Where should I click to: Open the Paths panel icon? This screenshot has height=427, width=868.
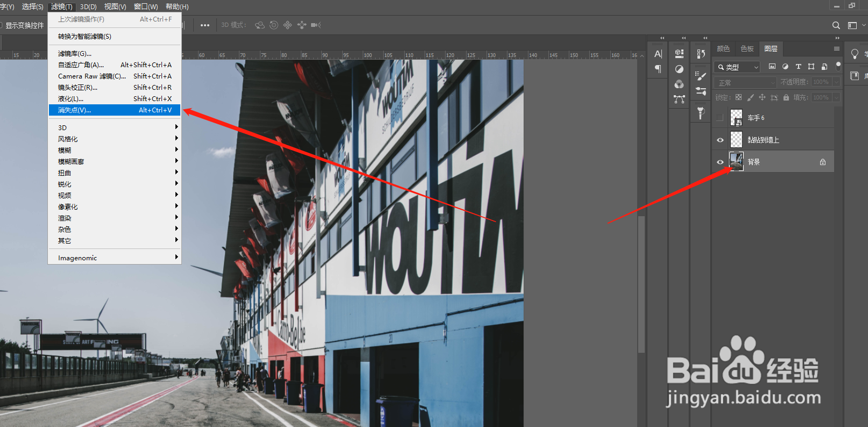coord(679,99)
